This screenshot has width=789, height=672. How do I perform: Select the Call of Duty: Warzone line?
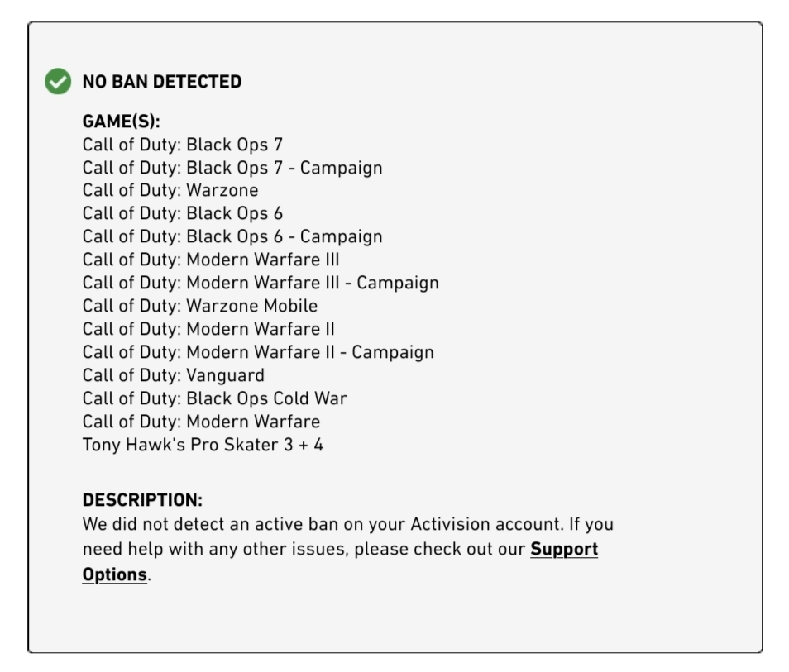point(170,191)
